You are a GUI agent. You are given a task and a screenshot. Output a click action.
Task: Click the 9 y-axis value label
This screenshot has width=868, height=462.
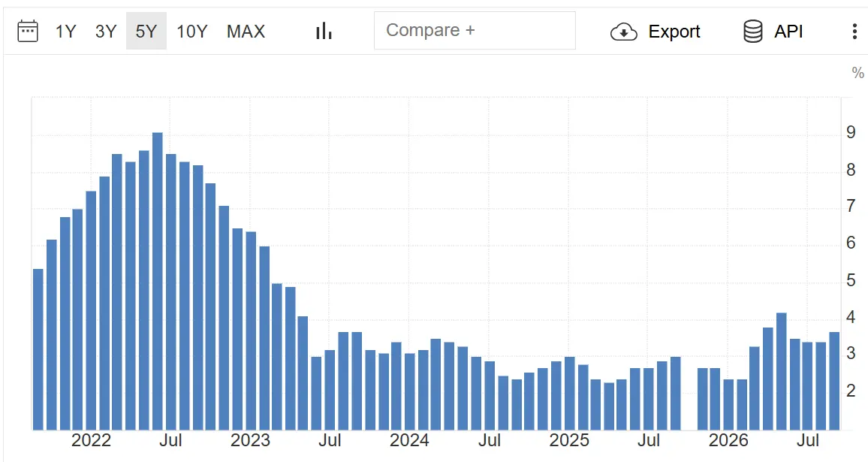[851, 133]
